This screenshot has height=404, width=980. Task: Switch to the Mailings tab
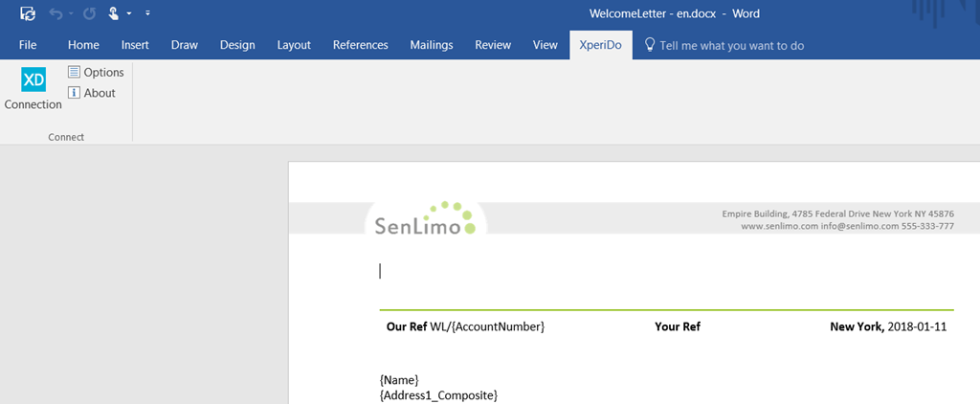(432, 45)
